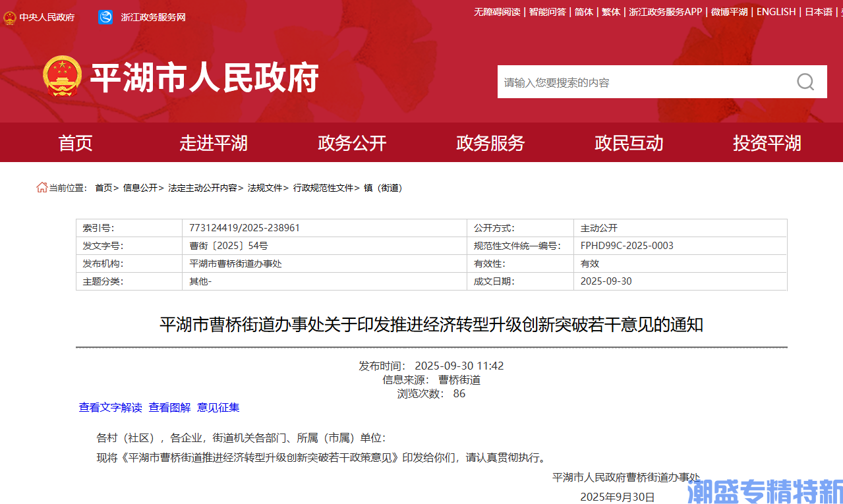843x504 pixels.
Task: Switch to the ENGLISH version
Action: coord(776,12)
